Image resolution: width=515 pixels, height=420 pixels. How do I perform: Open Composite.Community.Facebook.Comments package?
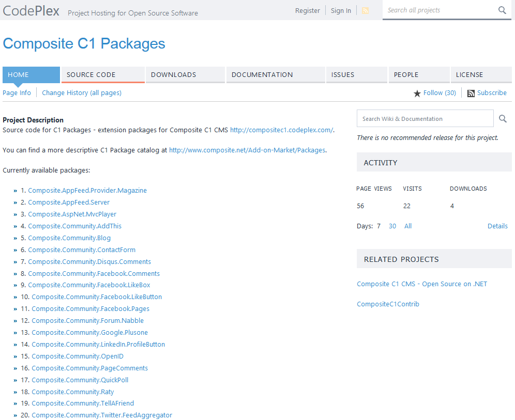pos(94,273)
